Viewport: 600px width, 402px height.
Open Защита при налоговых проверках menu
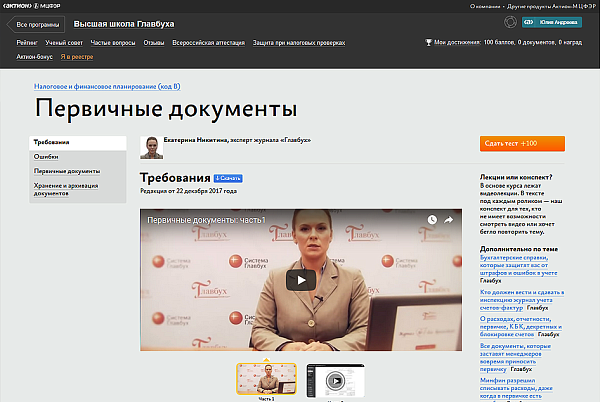click(x=299, y=43)
